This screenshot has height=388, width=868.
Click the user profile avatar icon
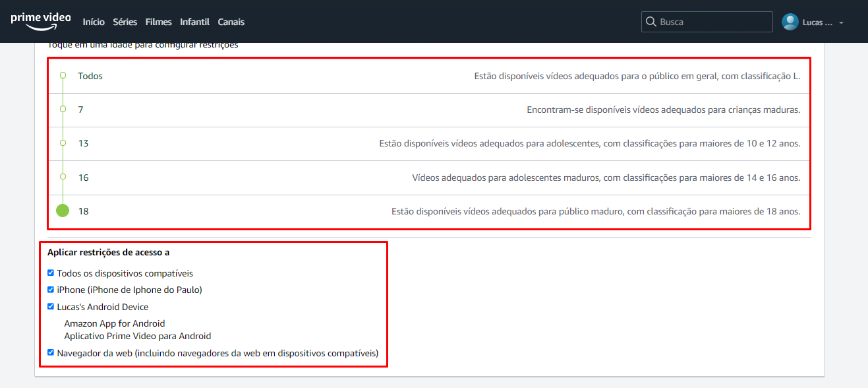[790, 22]
